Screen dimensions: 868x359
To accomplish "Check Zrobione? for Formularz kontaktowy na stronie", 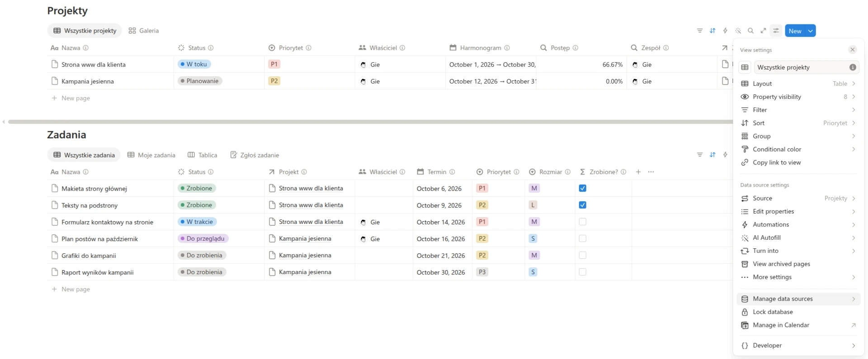I will [x=583, y=222].
